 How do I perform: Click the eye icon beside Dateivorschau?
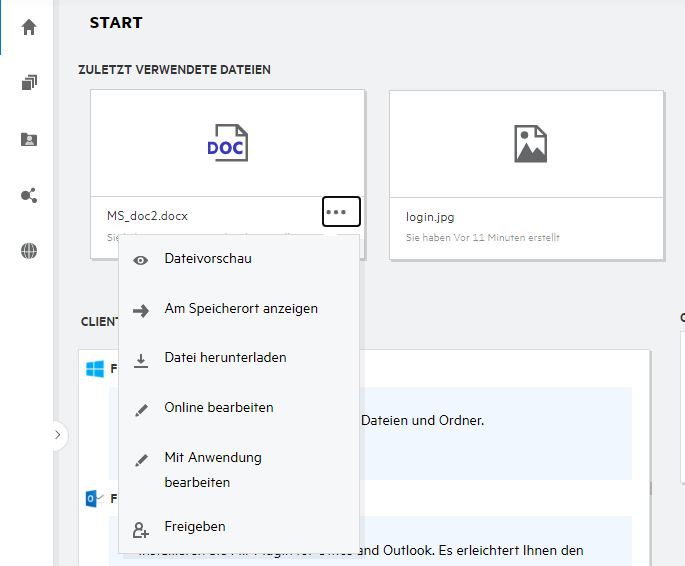[141, 260]
